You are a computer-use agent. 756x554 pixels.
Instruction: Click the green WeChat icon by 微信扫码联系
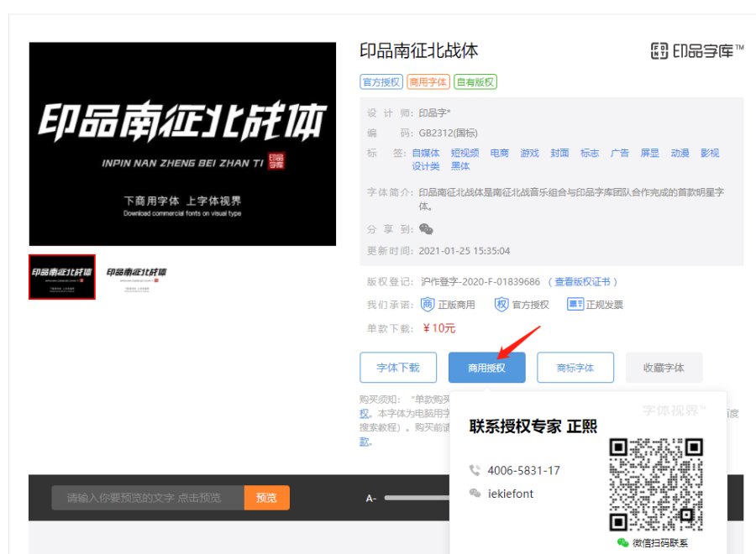(623, 543)
